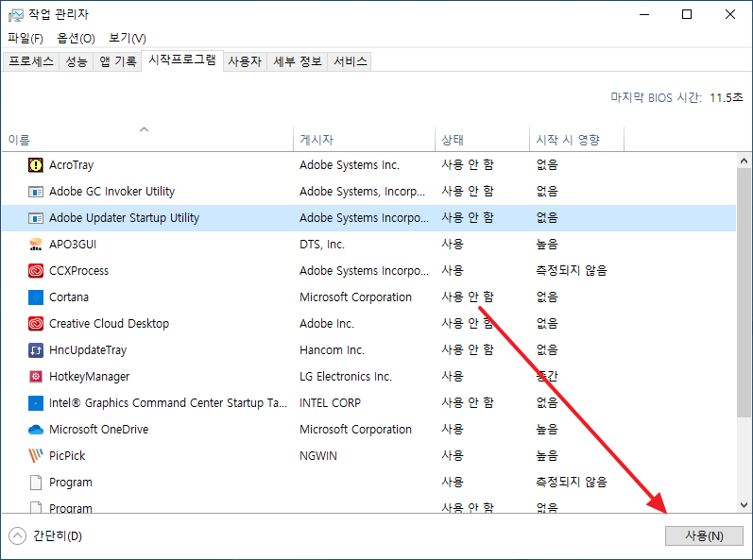
Task: Switch to the 성능 tab
Action: 77,61
